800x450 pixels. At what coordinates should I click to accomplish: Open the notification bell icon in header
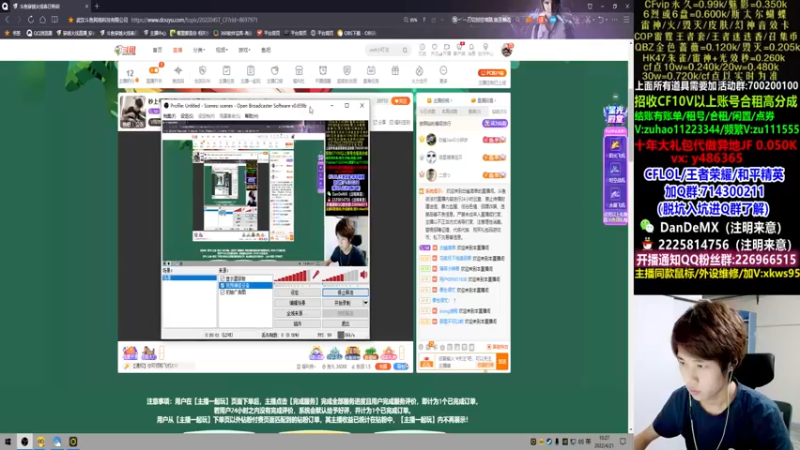point(471,47)
